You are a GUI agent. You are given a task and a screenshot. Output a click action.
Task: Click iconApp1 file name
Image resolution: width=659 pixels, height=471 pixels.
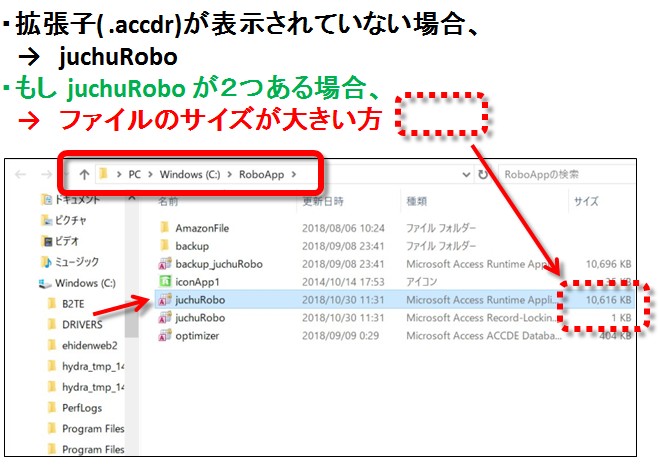(x=198, y=282)
